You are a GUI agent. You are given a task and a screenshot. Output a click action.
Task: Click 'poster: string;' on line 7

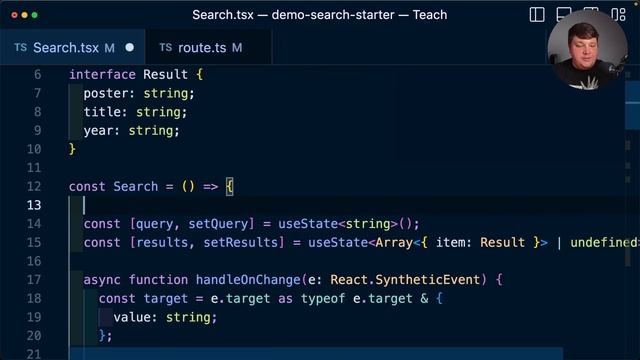tap(139, 93)
